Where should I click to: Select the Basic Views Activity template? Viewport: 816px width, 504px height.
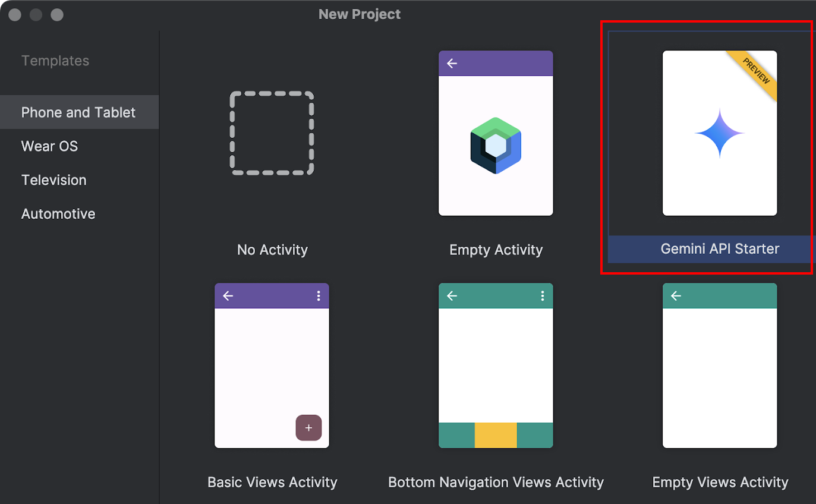pos(272,366)
